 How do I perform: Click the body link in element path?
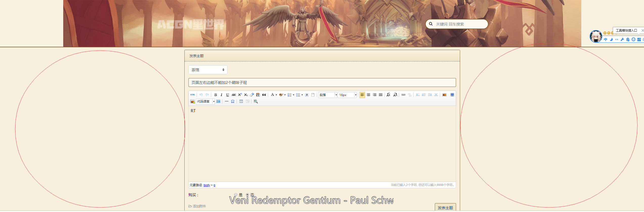click(207, 185)
